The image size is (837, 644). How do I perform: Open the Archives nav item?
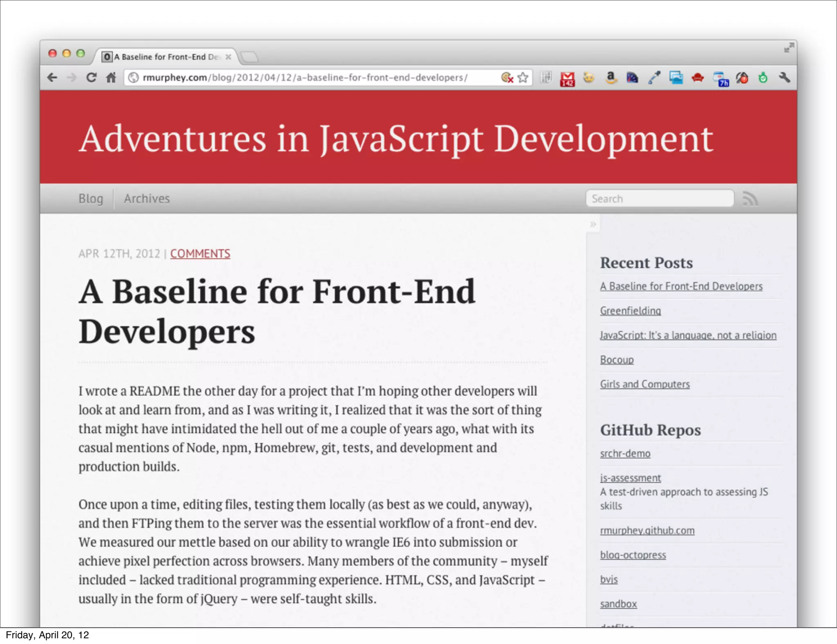tap(147, 199)
